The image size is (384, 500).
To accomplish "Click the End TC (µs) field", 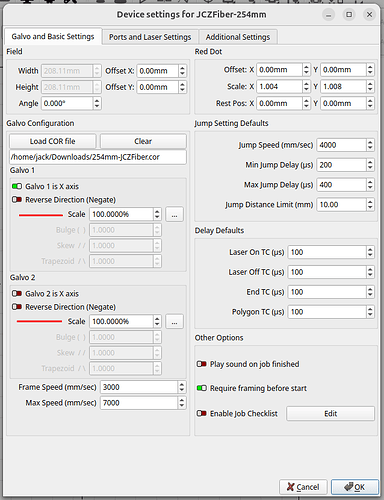I will 327,292.
